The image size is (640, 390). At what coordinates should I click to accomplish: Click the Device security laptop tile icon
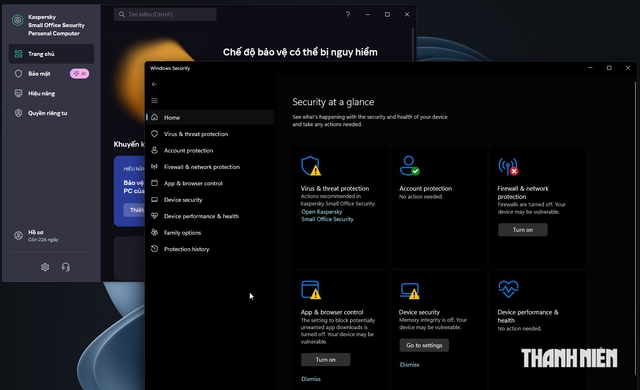point(410,290)
